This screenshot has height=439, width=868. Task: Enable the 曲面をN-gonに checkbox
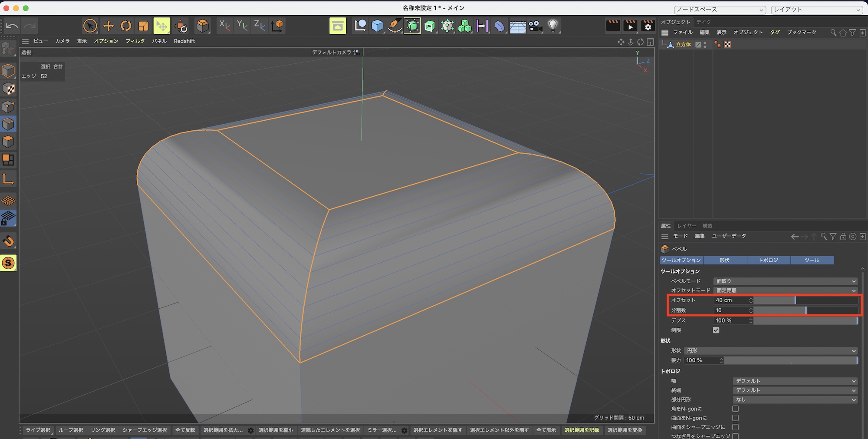click(x=735, y=418)
